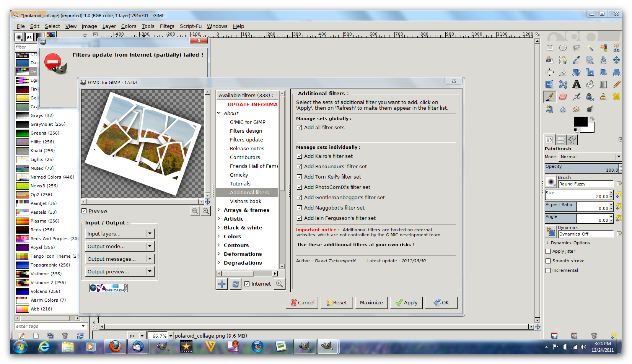Image resolution: width=632 pixels, height=364 pixels.
Task: Choose the Move tool in toolbox
Action: point(616,60)
